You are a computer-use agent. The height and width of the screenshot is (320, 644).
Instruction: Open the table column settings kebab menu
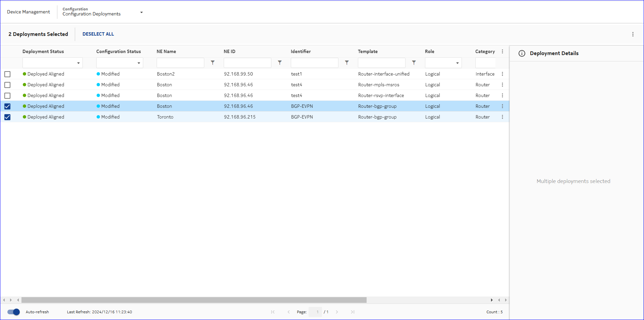tap(502, 51)
